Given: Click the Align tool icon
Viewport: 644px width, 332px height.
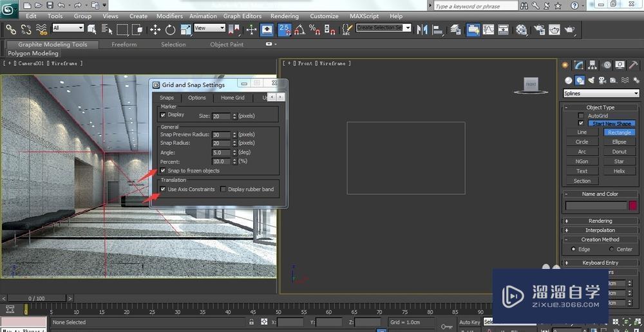Looking at the screenshot, I should [x=438, y=30].
